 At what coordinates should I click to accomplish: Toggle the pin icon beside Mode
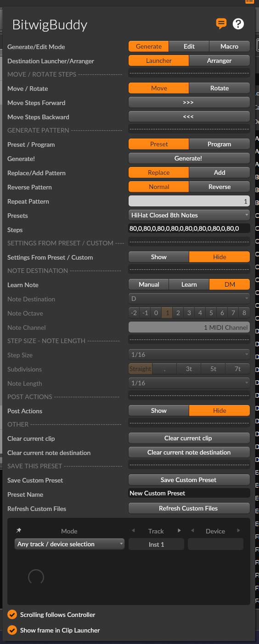coord(19,530)
